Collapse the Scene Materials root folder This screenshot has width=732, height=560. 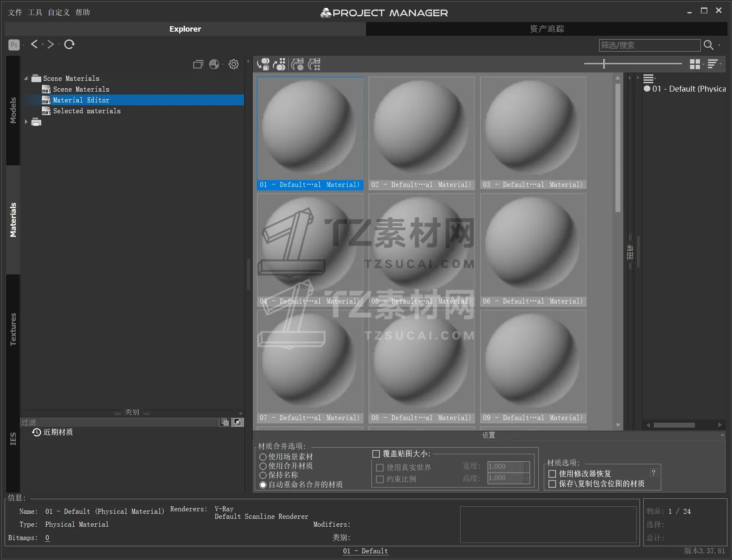coord(26,78)
